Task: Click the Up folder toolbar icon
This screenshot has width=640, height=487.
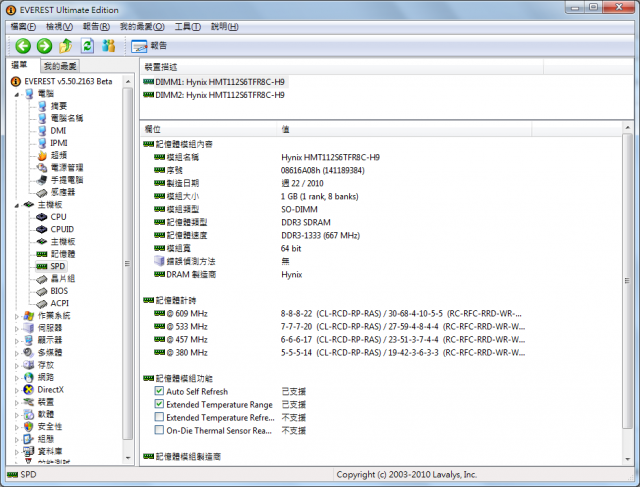Action: coord(66,46)
